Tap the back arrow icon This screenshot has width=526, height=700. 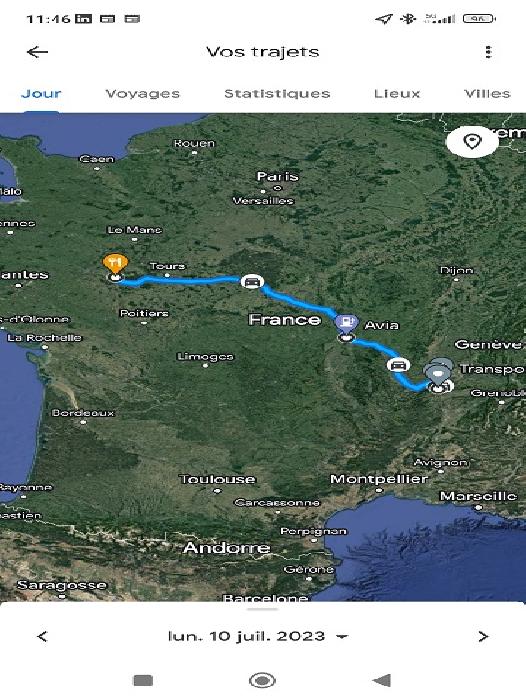click(37, 52)
